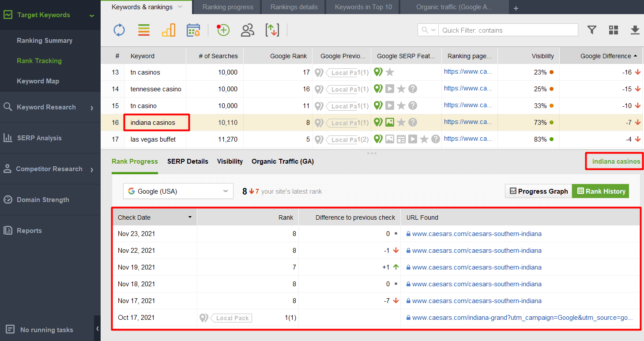Select the tn casino keyword cell

(155, 106)
